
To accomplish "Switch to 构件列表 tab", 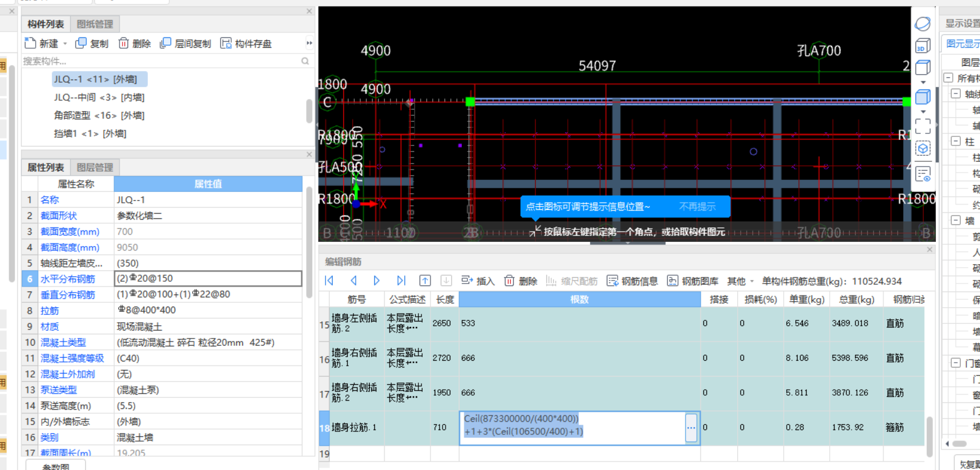I will coord(46,24).
